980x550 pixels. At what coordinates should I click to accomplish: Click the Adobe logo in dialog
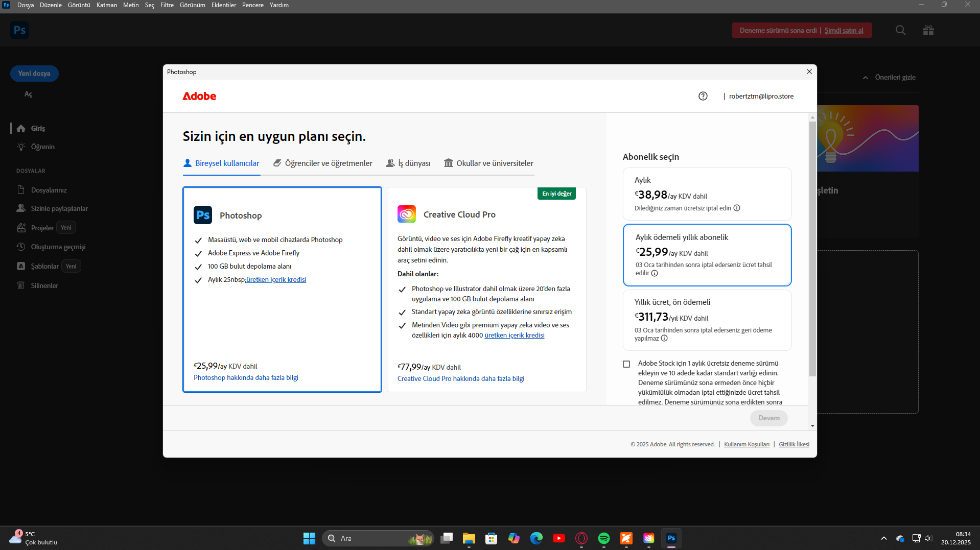click(199, 96)
